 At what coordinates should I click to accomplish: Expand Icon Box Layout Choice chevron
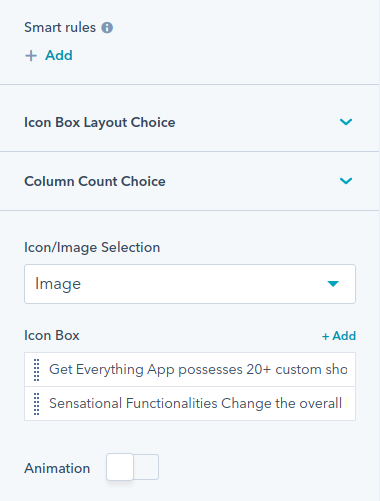click(346, 122)
